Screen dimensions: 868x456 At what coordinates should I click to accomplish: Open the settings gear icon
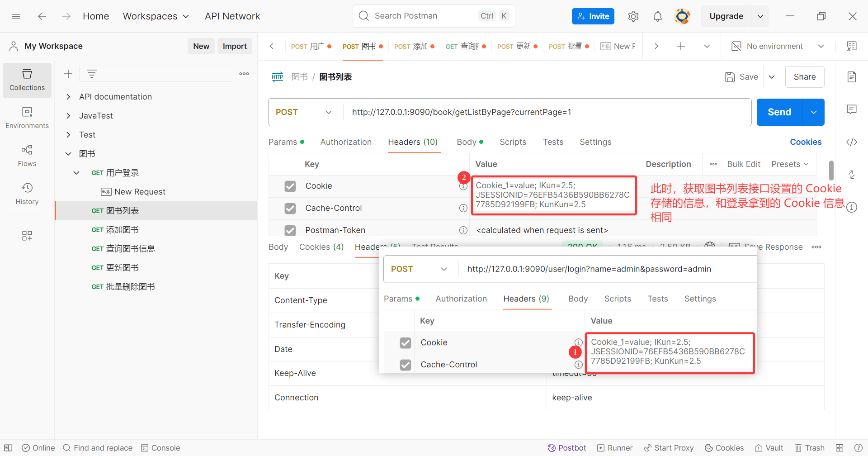coord(633,16)
